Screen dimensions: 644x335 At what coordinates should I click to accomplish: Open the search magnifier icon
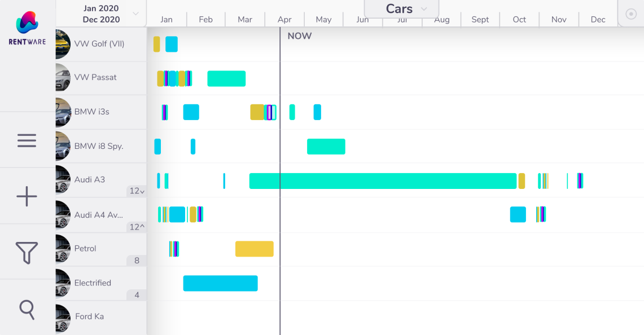point(27,310)
